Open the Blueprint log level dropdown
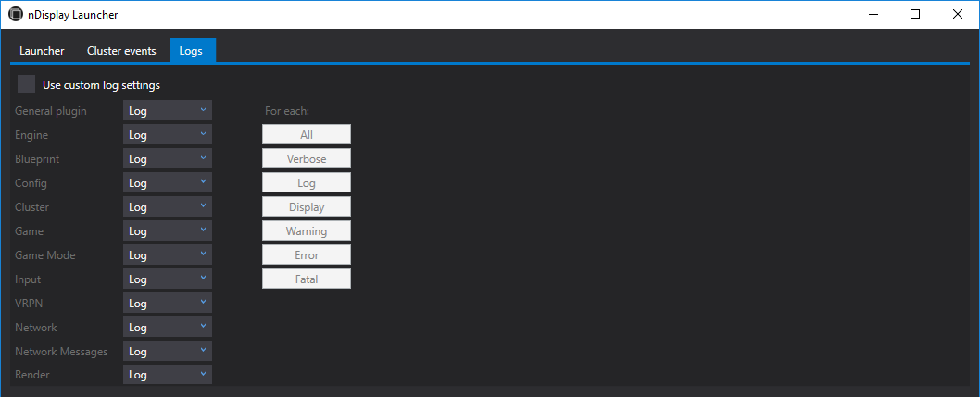980x397 pixels. [x=168, y=158]
